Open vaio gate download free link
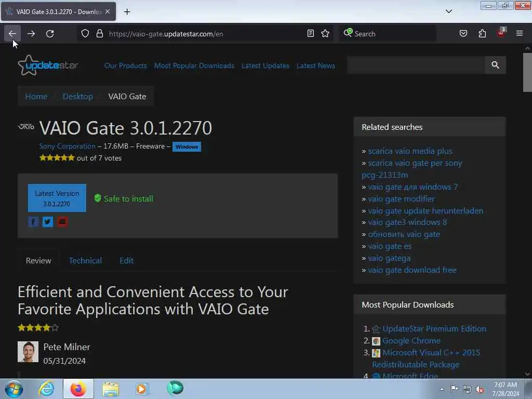Image resolution: width=532 pixels, height=399 pixels. click(x=412, y=270)
